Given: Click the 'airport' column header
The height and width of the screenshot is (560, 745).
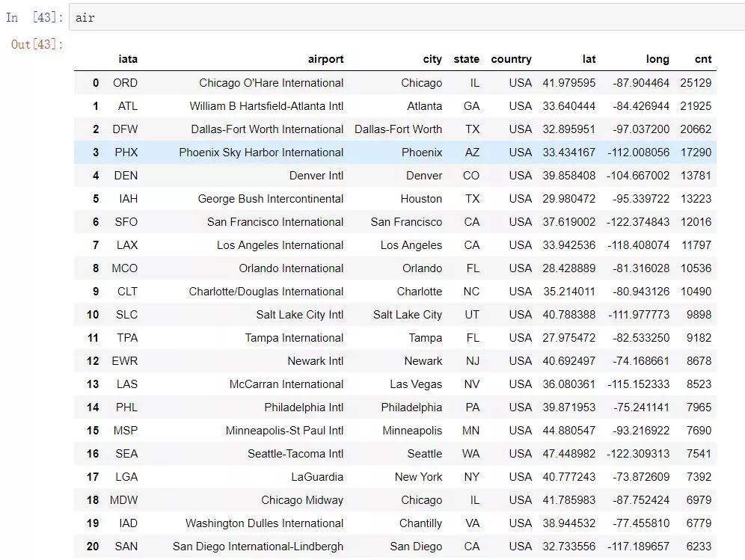Looking at the screenshot, I should (x=325, y=59).
